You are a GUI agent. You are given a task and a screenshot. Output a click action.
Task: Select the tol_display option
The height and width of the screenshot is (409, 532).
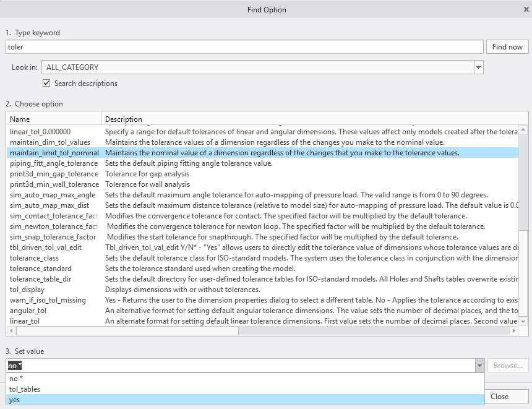point(27,290)
